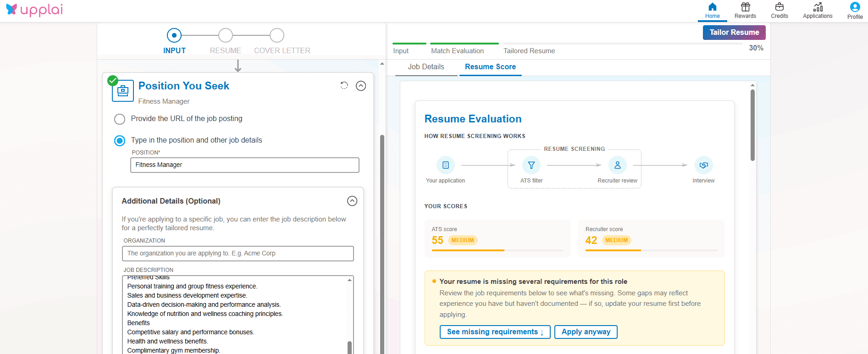Click the reset icon in Position You Seek
868x354 pixels.
(x=344, y=85)
